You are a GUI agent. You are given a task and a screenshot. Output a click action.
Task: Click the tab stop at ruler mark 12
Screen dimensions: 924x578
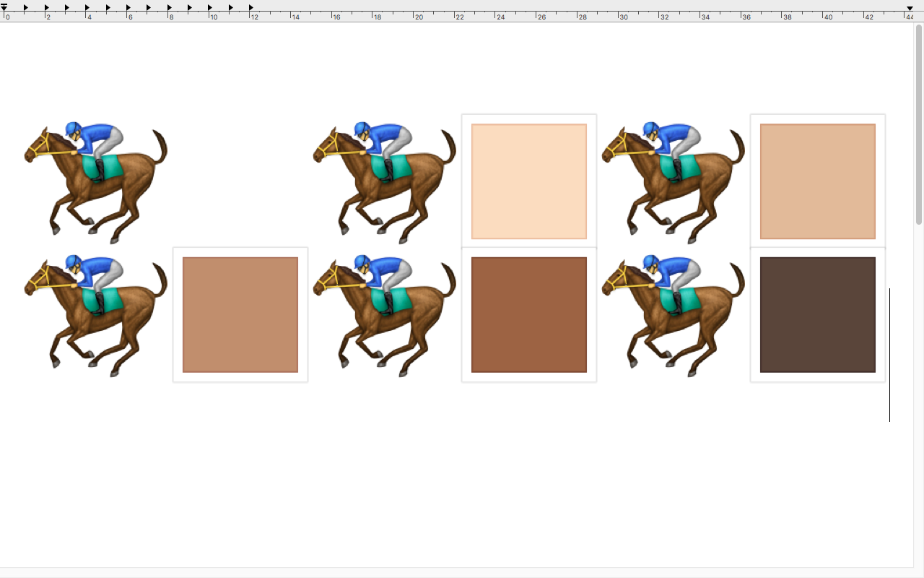(251, 8)
